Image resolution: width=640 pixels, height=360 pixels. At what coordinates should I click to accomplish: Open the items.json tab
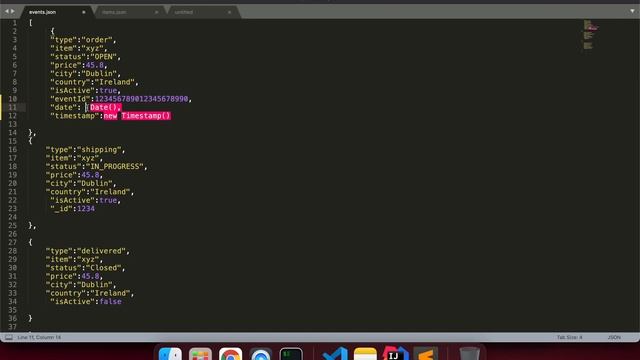tap(114, 12)
